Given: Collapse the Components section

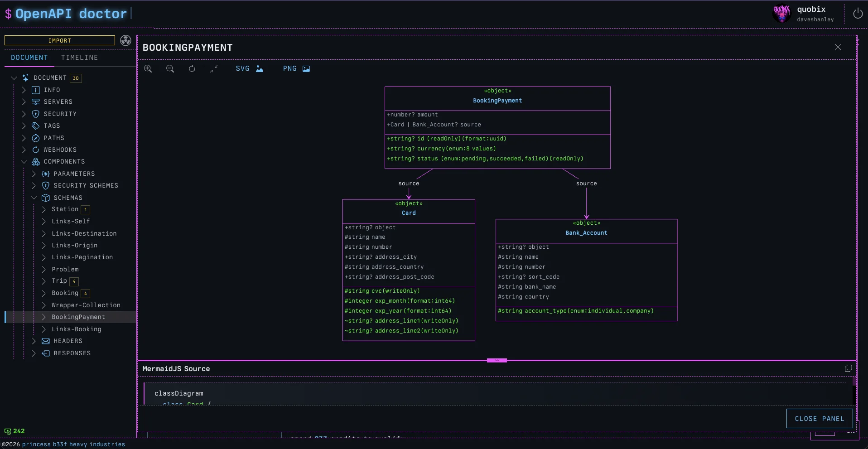Looking at the screenshot, I should coord(24,162).
